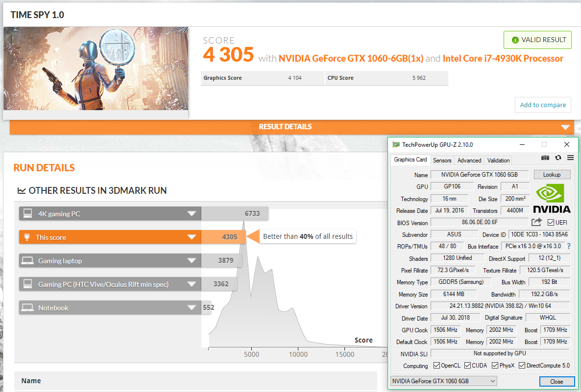The width and height of the screenshot is (581, 392).
Task: Switch to the Graphics Card tab
Action: coord(410,160)
